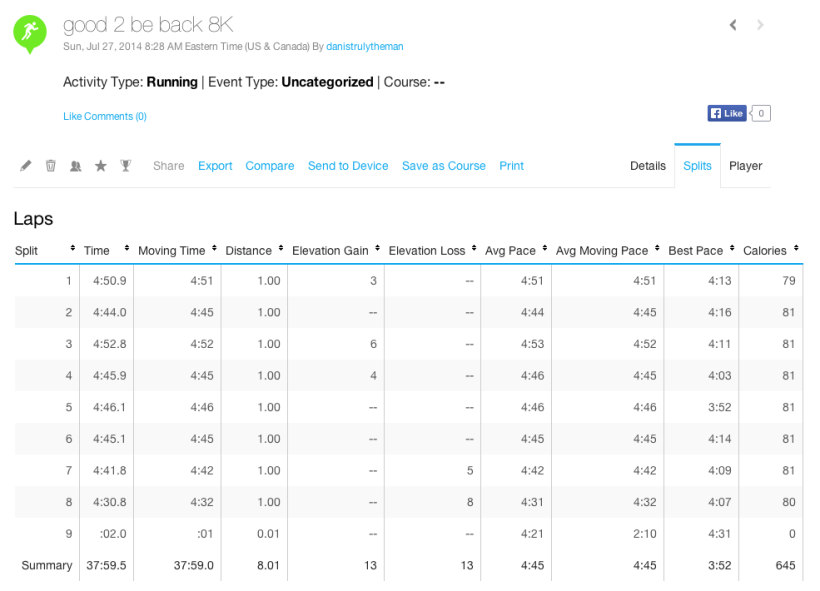Go to next activity with right arrow

coord(760,25)
